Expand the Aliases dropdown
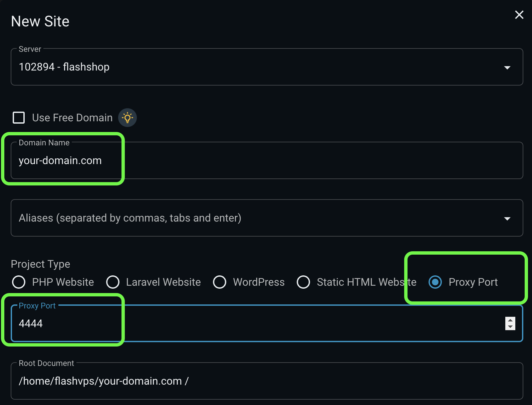 (508, 218)
